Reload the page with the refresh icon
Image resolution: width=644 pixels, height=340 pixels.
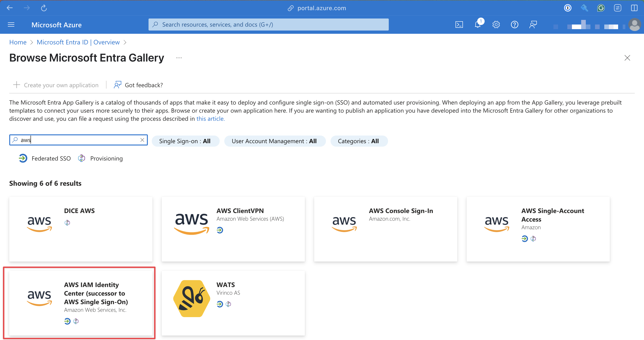click(44, 8)
